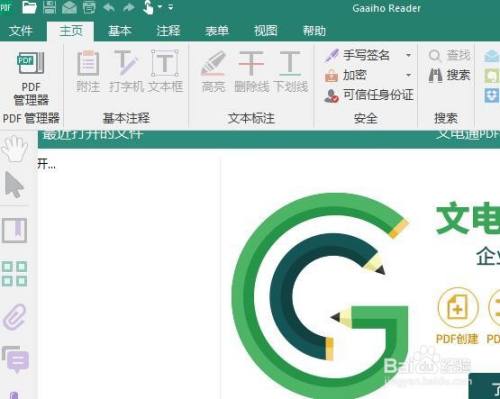The image size is (500, 399).
Task: Select the 高亮 highlight tool
Action: 213,71
